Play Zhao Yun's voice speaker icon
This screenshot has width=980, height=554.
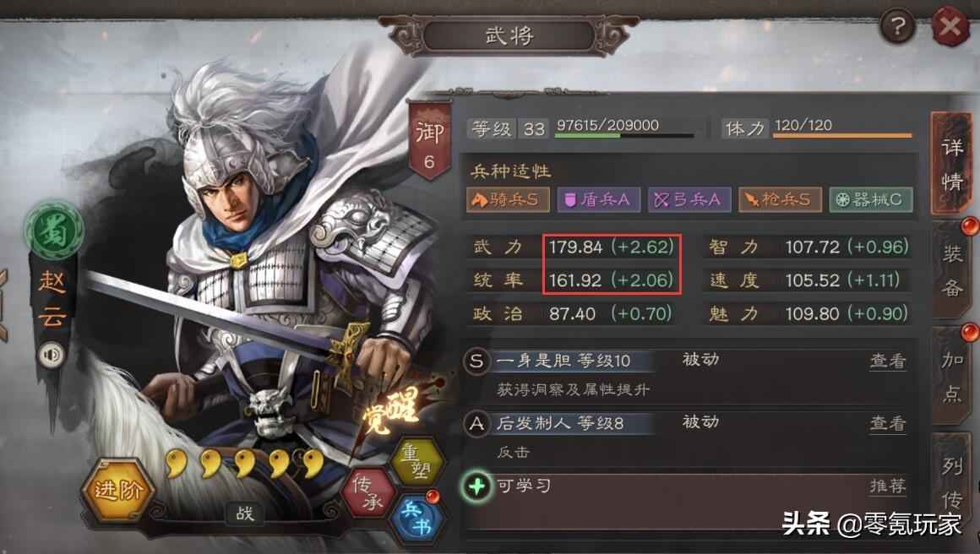point(52,356)
